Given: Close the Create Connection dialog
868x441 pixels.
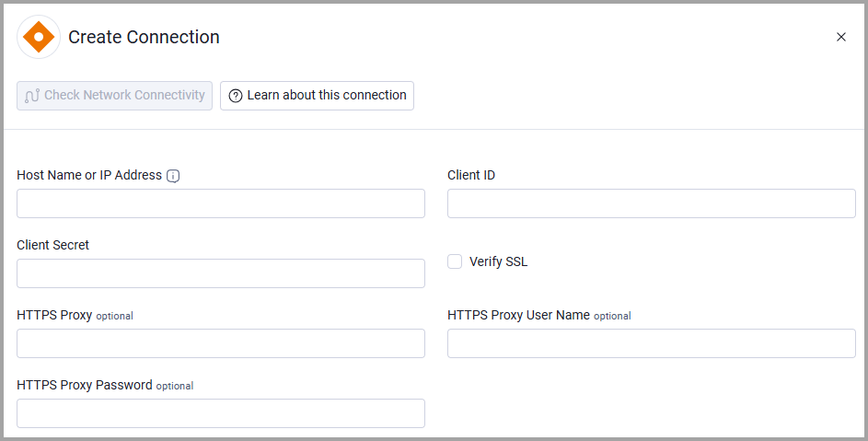Looking at the screenshot, I should pos(841,37).
